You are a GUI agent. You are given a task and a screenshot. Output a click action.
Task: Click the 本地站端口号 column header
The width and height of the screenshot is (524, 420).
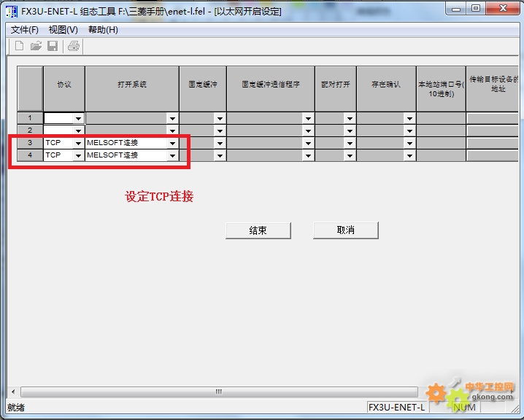441,88
